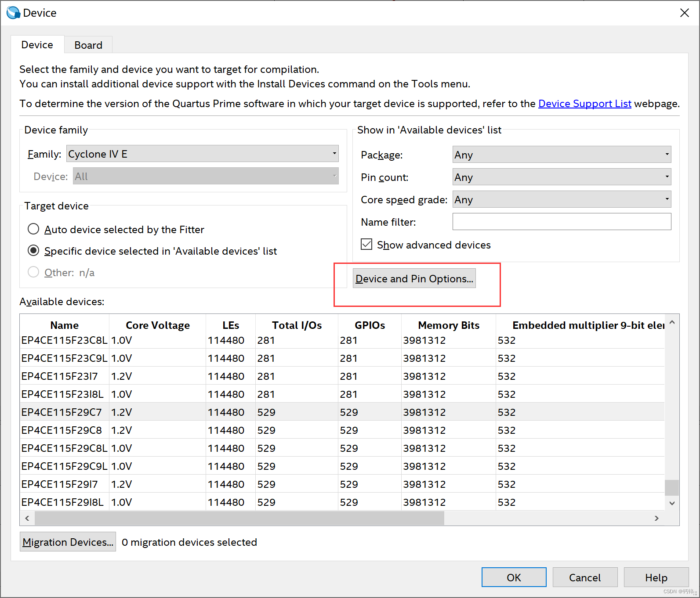
Task: Select device EP4CE115F29C8L
Action: pyautogui.click(x=342, y=448)
